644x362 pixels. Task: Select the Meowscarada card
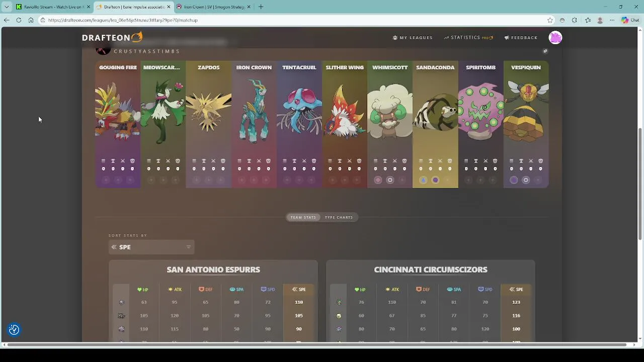coord(163,125)
